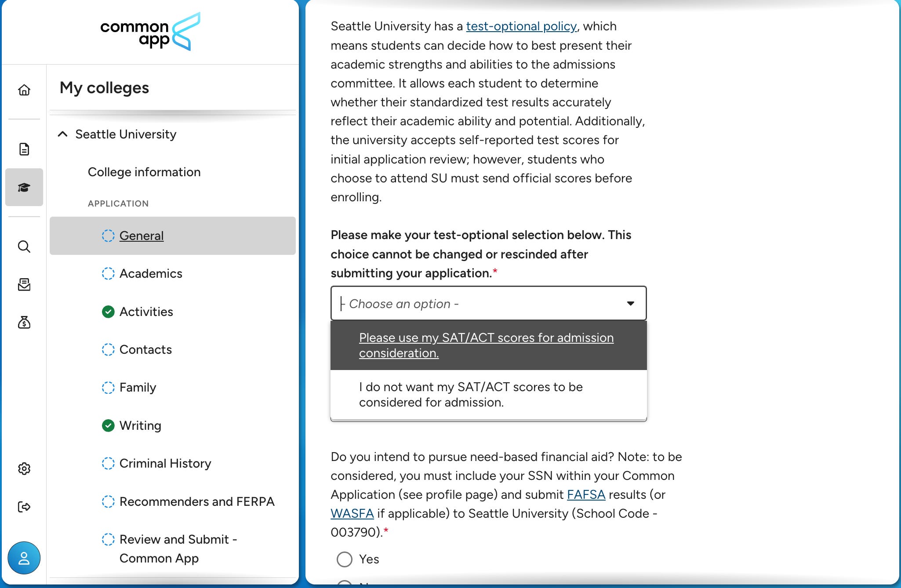Image resolution: width=901 pixels, height=588 pixels.
Task: Open the FAFSA link
Action: (x=586, y=494)
